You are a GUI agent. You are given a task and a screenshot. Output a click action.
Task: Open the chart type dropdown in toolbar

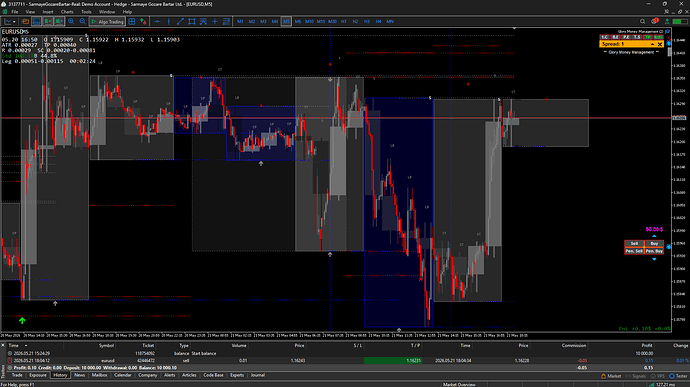[x=10, y=21]
